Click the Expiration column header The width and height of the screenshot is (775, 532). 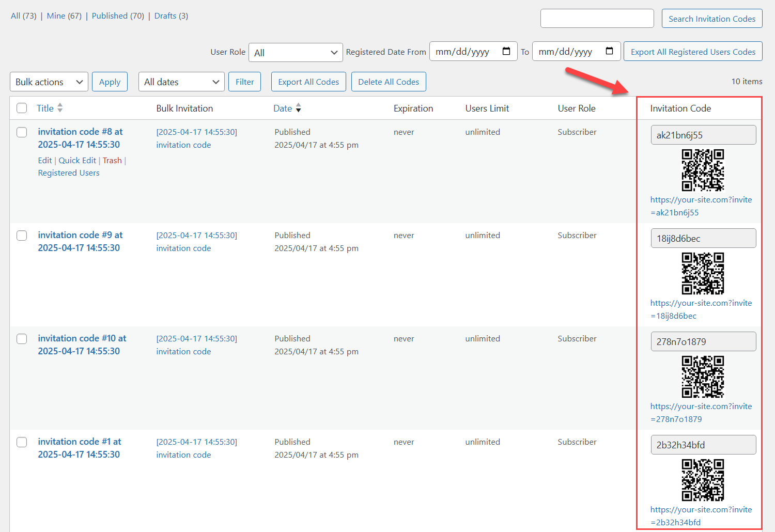[413, 108]
